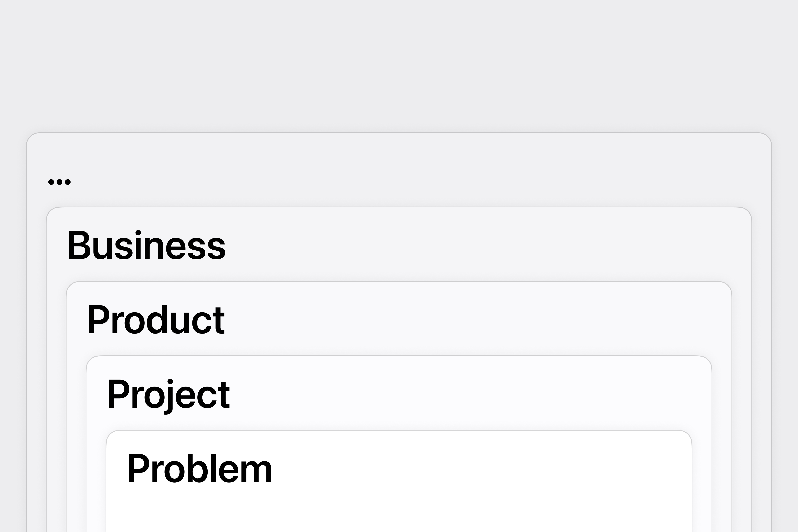Click the gray background above all cards
The height and width of the screenshot is (532, 798).
coord(399,64)
